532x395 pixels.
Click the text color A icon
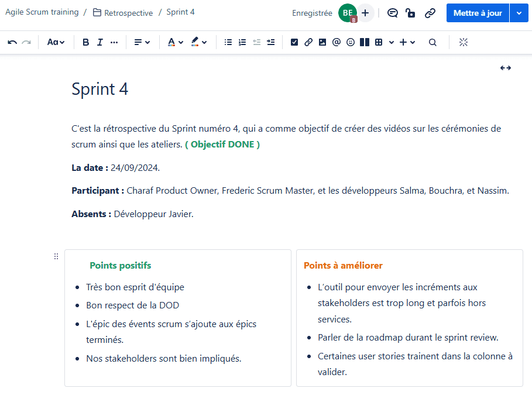(x=171, y=42)
